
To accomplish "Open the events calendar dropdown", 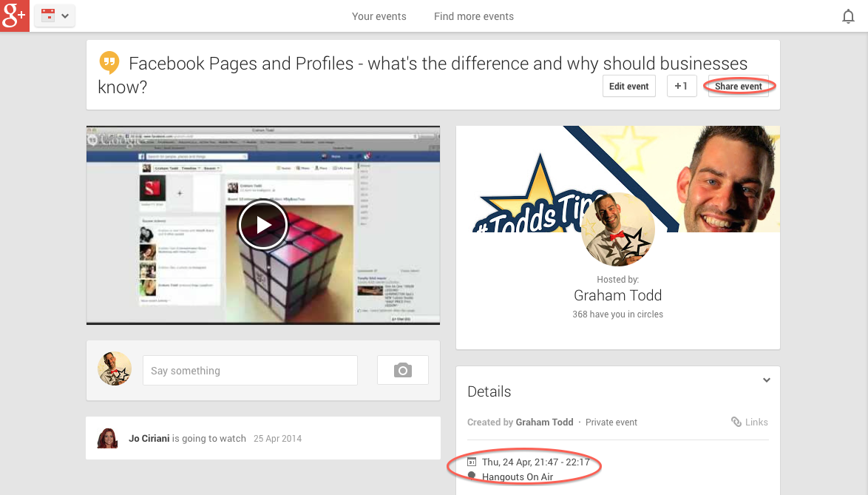I will pos(55,16).
